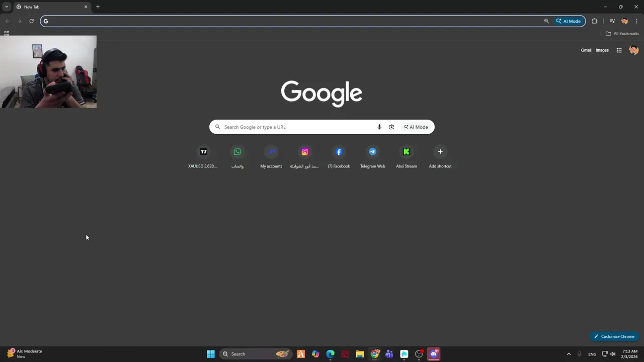Viewport: 644px width, 362px height.
Task: Open the Absi Stream Kick shortcut
Action: pyautogui.click(x=407, y=157)
